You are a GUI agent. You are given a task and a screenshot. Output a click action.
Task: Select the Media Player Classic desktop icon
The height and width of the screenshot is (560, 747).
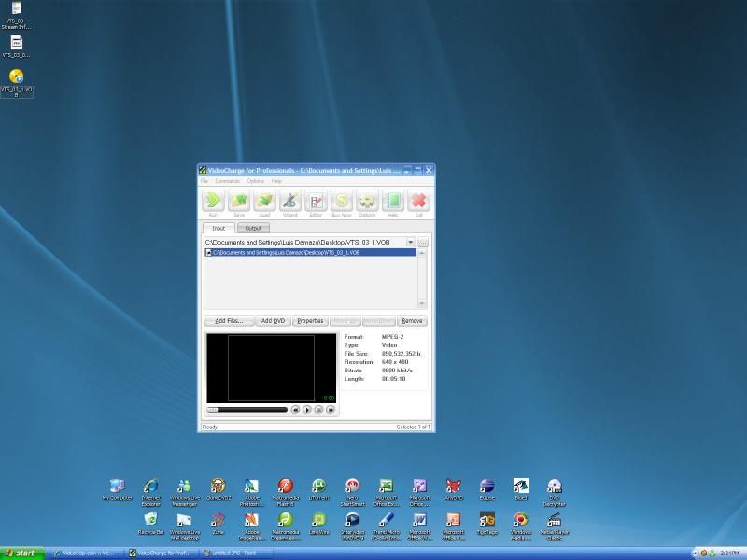pyautogui.click(x=554, y=526)
